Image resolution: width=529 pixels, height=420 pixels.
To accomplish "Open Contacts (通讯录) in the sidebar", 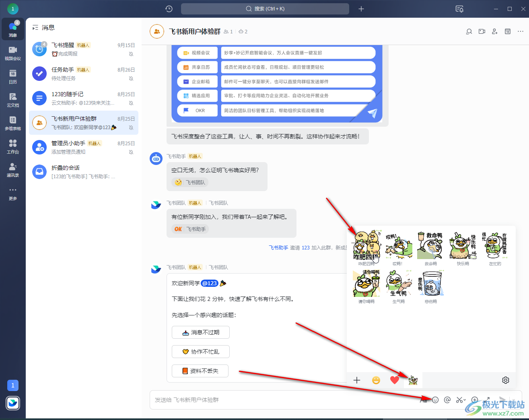I will (13, 169).
